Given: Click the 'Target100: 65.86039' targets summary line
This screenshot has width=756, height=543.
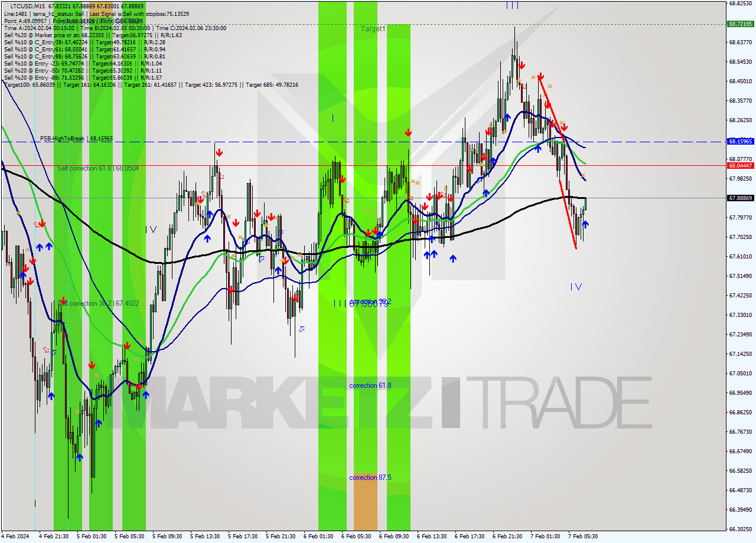Looking at the screenshot, I should (151, 84).
